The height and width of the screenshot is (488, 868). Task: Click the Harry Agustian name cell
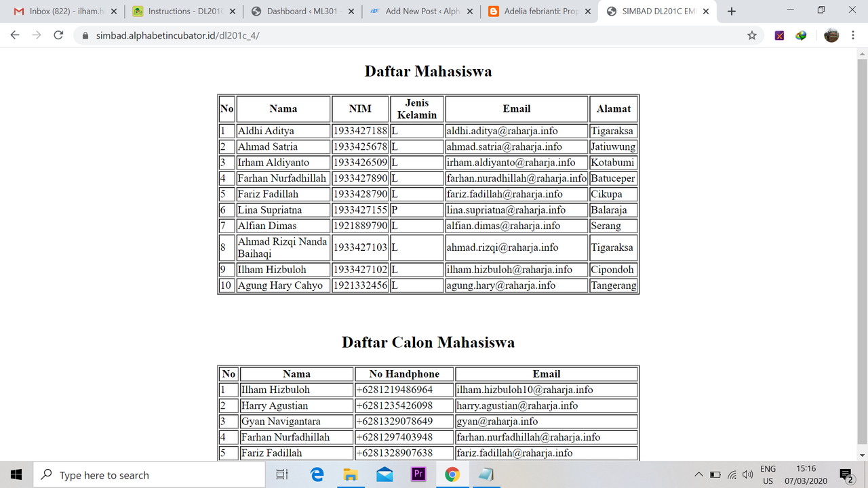(296, 405)
